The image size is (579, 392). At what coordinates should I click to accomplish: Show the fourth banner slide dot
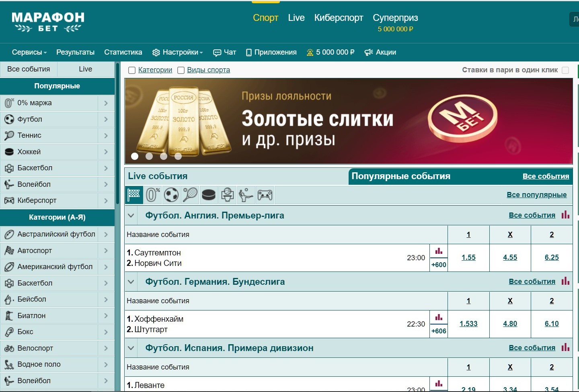point(178,156)
